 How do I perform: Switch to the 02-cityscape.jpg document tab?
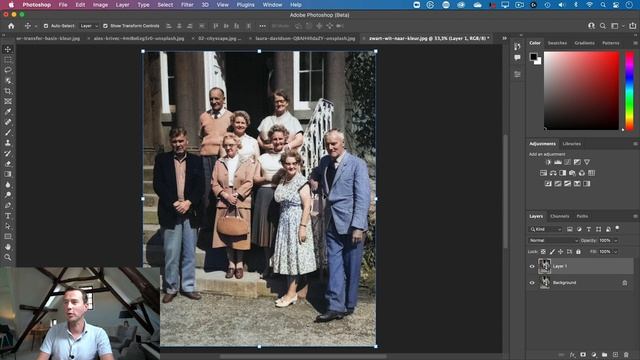[219, 38]
